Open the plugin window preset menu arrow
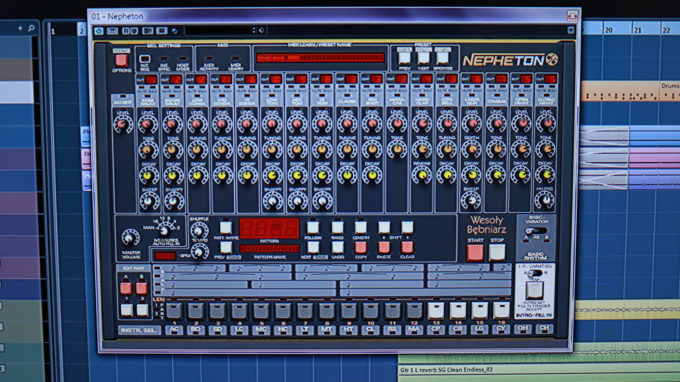This screenshot has height=382, width=680. [x=571, y=30]
